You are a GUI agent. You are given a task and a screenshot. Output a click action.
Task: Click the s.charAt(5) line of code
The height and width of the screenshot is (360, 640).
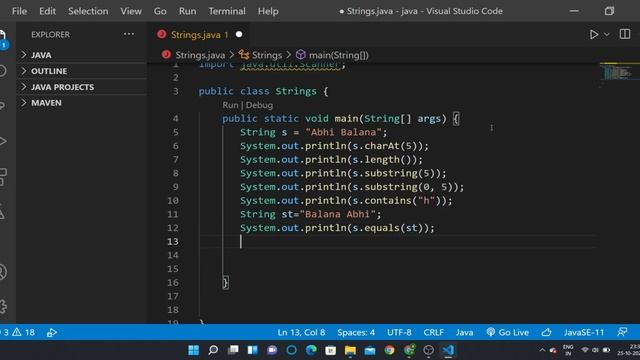[x=334, y=146]
